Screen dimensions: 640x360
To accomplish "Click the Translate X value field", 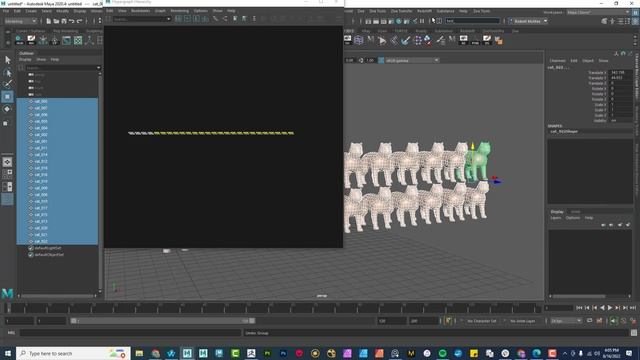I will [621, 73].
